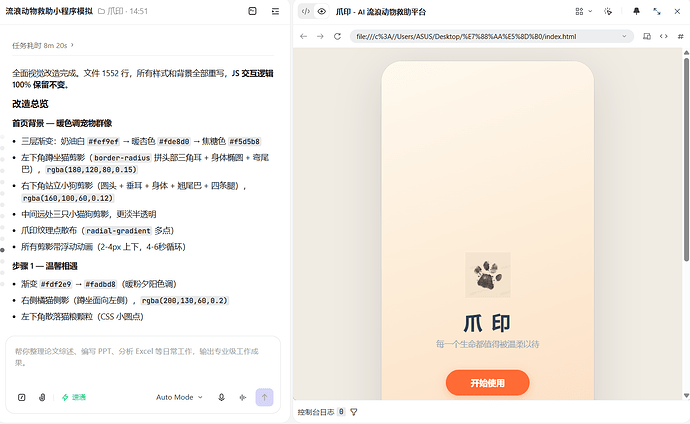The width and height of the screenshot is (690, 424).
Task: Click the hash symbol icon
Action: [x=680, y=37]
